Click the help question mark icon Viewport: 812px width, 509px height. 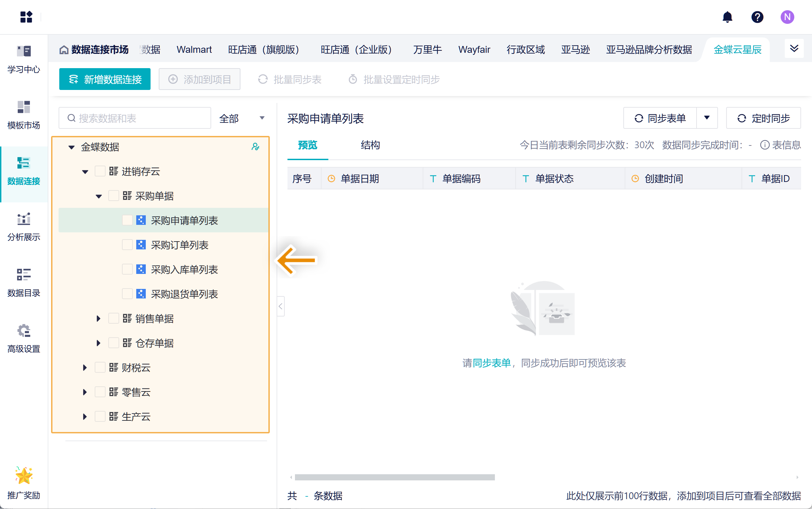tap(757, 17)
